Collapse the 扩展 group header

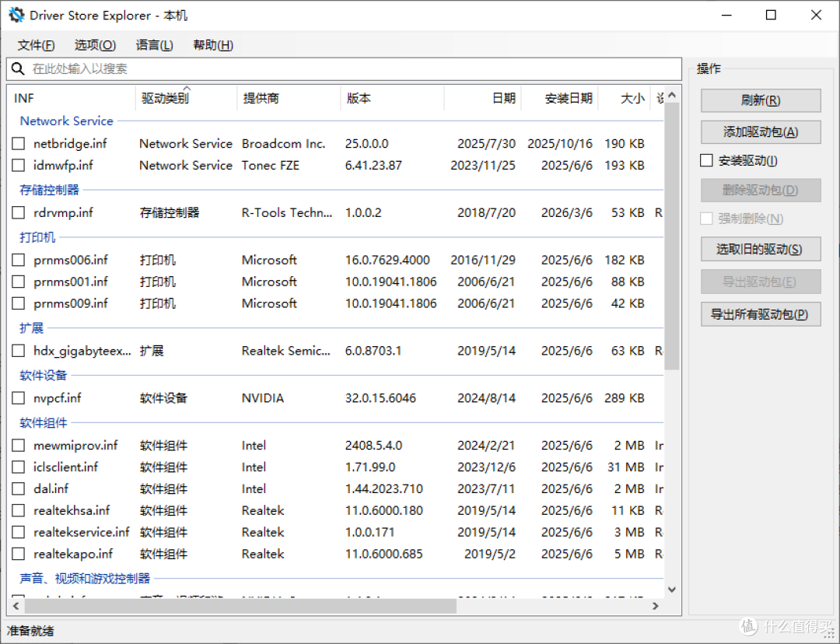tap(32, 328)
